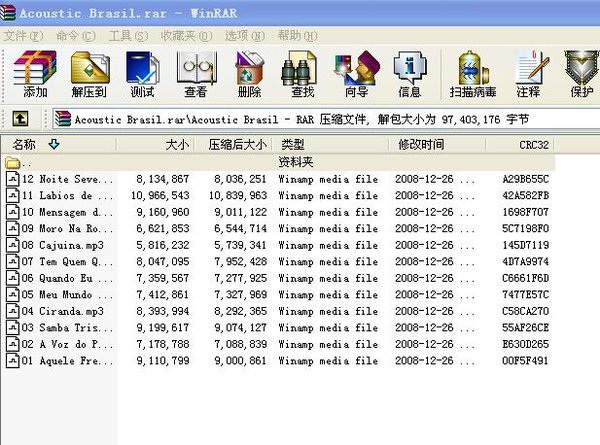Image resolution: width=600 pixels, height=445 pixels.
Task: Start 扫描病毒 (Virus scan)
Action: (473, 74)
